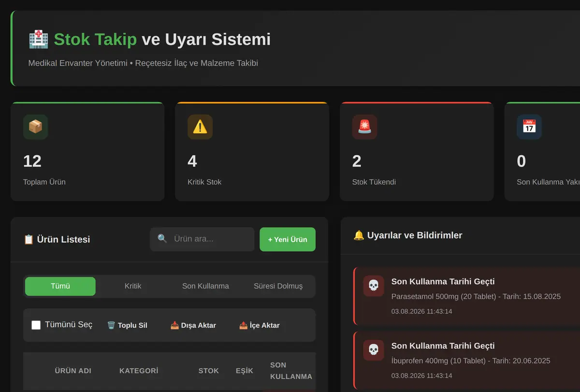Screen dimensions: 580x392
Task: Click the skull icon on the İbuprofen alert
Action: pyautogui.click(x=374, y=350)
